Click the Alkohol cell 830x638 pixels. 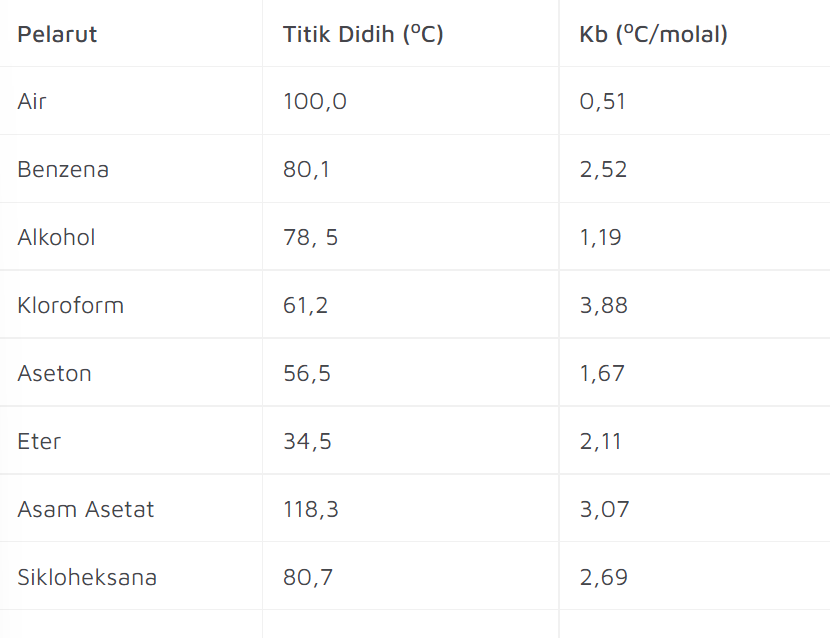[x=56, y=237]
